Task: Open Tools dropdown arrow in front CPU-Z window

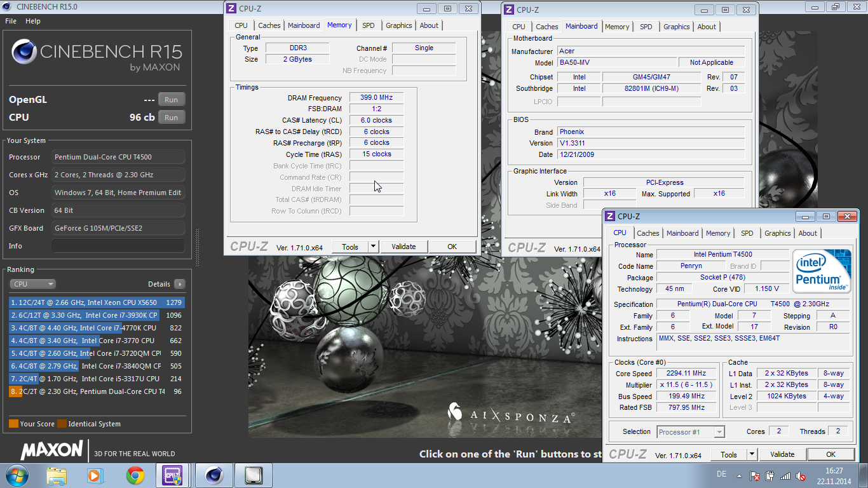Action: pyautogui.click(x=752, y=454)
